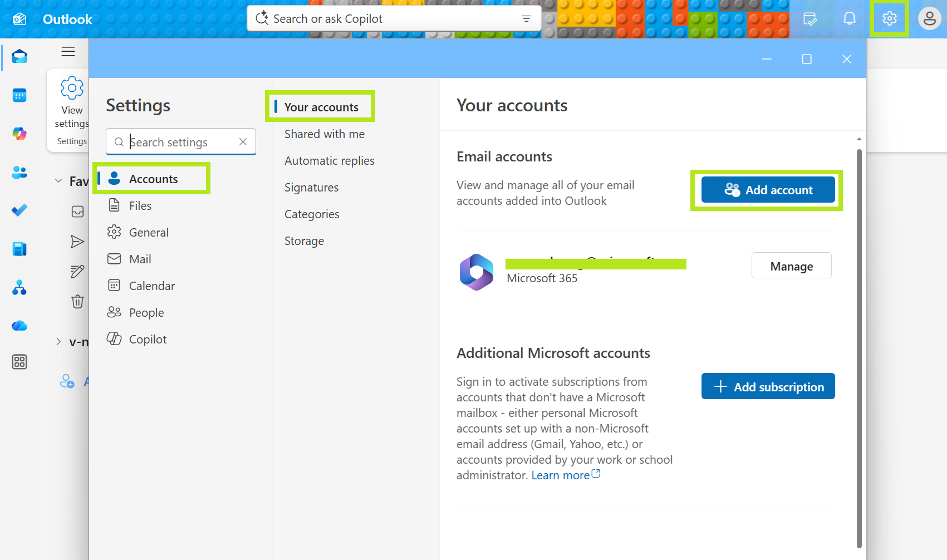Maximize the Settings dialog window
The width and height of the screenshot is (947, 560).
(x=807, y=59)
